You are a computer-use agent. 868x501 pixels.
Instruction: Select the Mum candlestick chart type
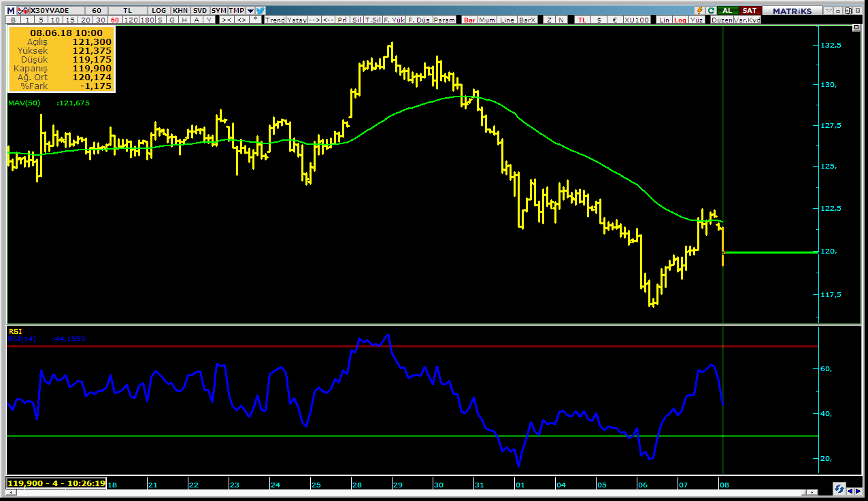[487, 20]
